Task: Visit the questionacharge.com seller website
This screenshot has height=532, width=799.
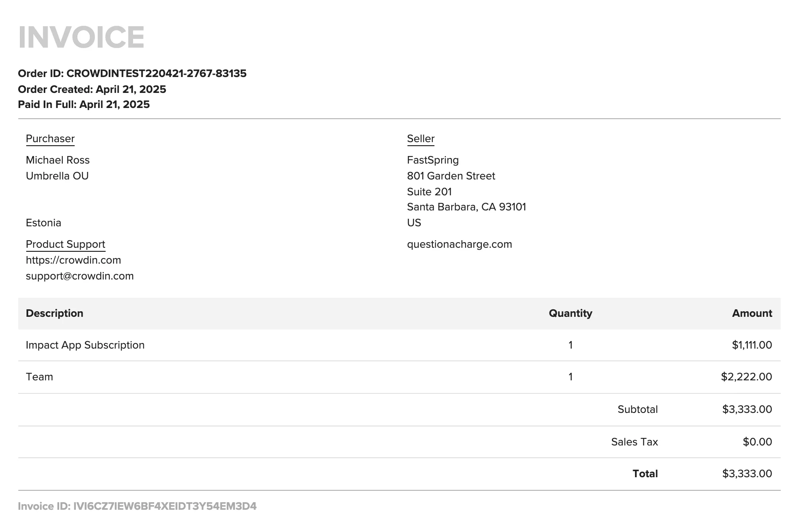Action: point(459,244)
